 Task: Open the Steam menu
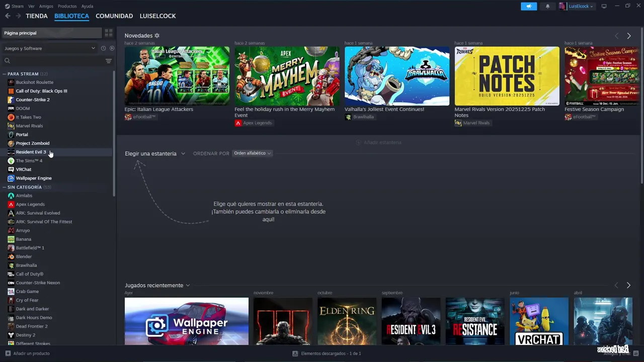[14, 6]
